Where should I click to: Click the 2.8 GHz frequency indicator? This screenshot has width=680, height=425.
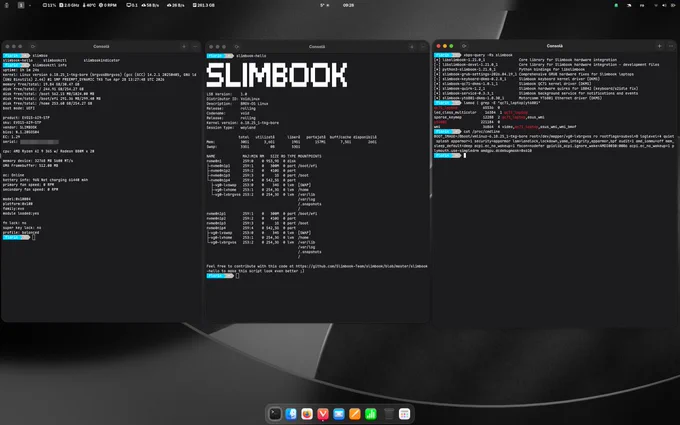click(x=69, y=5)
